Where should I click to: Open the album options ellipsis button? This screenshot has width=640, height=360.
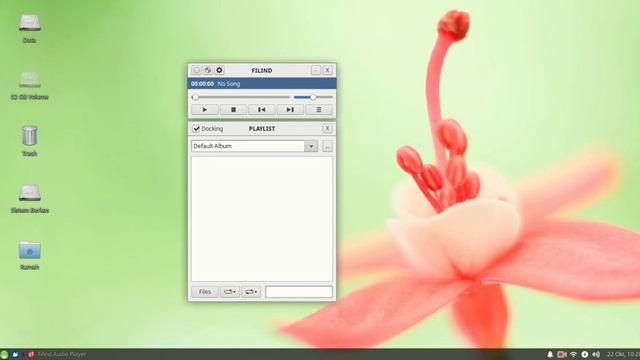pos(327,146)
